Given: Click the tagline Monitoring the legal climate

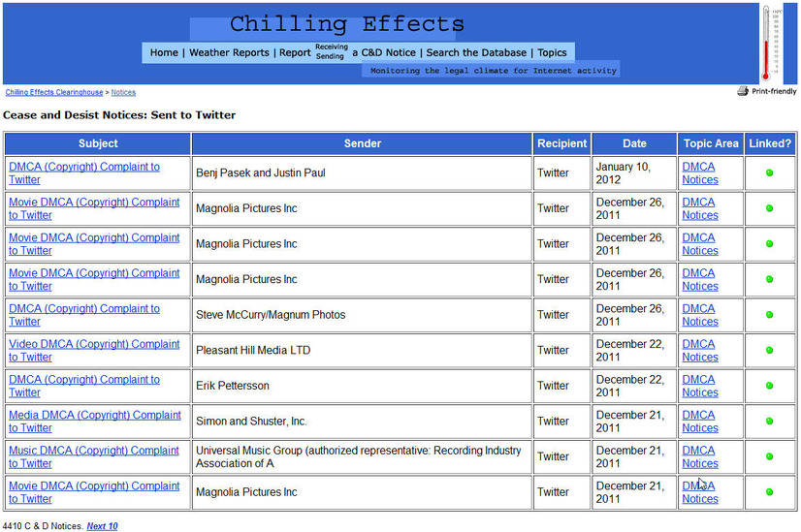Looking at the screenshot, I should click(x=493, y=71).
